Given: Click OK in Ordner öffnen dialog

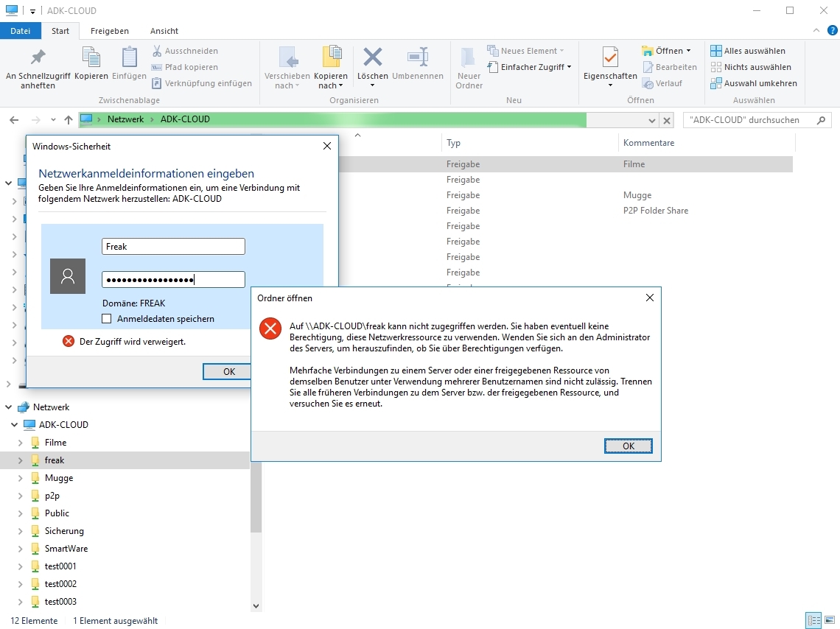Looking at the screenshot, I should [629, 446].
